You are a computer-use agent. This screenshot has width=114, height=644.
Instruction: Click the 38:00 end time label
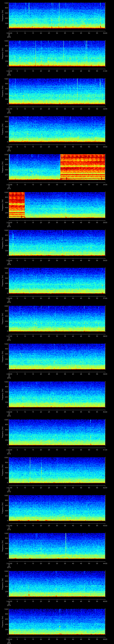point(105,336)
